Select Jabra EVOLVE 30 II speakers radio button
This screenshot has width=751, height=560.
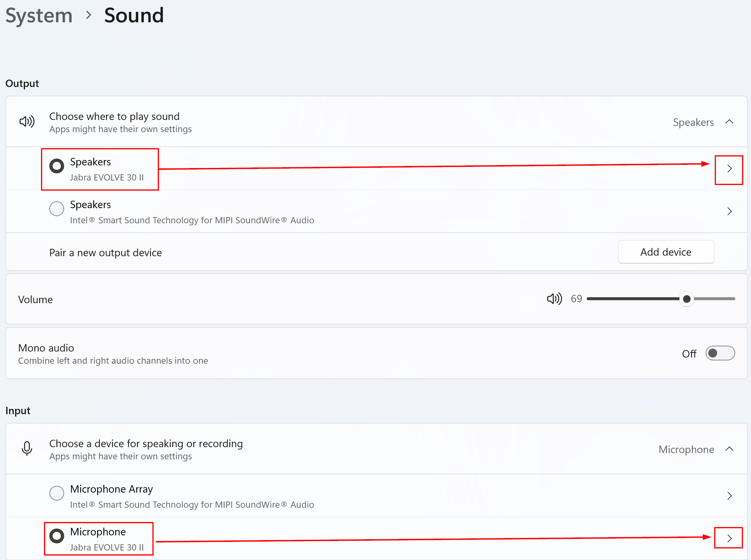coord(57,166)
